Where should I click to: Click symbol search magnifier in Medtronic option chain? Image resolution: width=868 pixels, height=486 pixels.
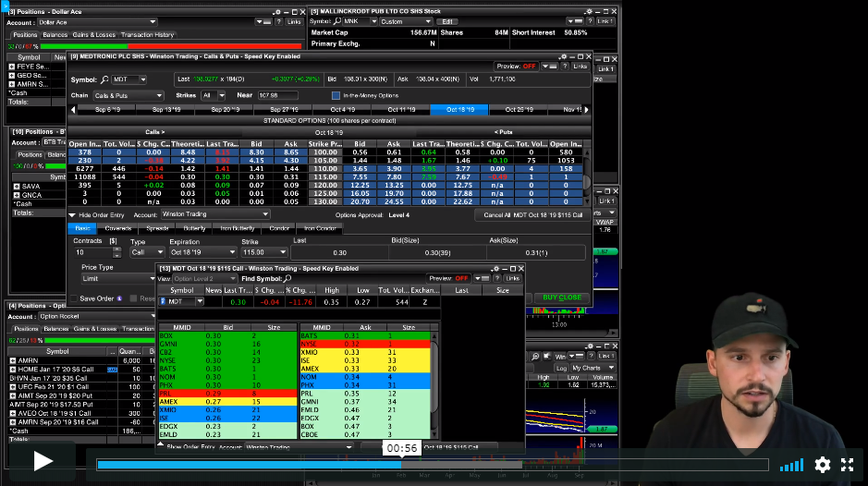click(104, 79)
